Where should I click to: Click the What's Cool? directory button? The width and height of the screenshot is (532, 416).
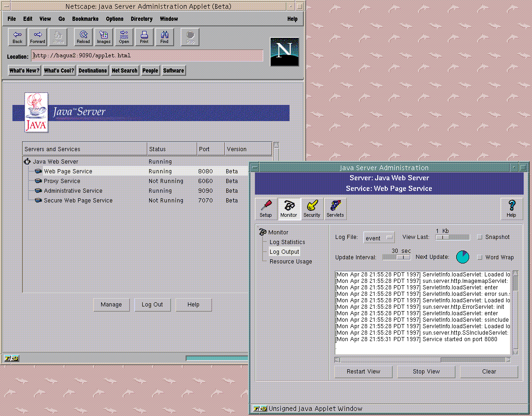pos(59,71)
